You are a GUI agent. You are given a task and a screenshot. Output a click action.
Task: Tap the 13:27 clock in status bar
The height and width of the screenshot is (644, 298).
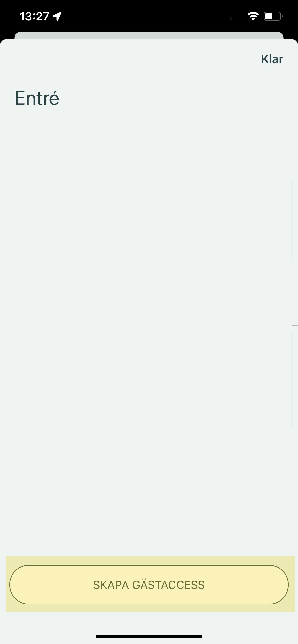[34, 17]
